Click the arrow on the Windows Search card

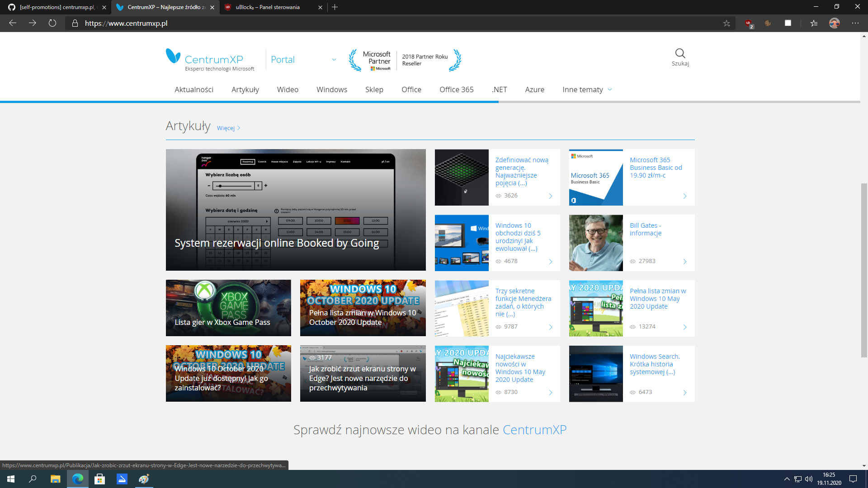(685, 393)
